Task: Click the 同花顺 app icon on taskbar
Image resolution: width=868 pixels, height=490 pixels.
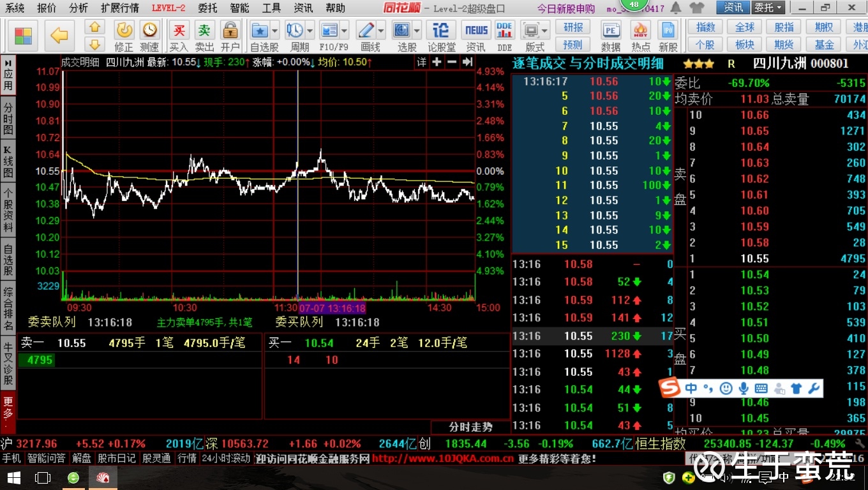Action: (103, 477)
